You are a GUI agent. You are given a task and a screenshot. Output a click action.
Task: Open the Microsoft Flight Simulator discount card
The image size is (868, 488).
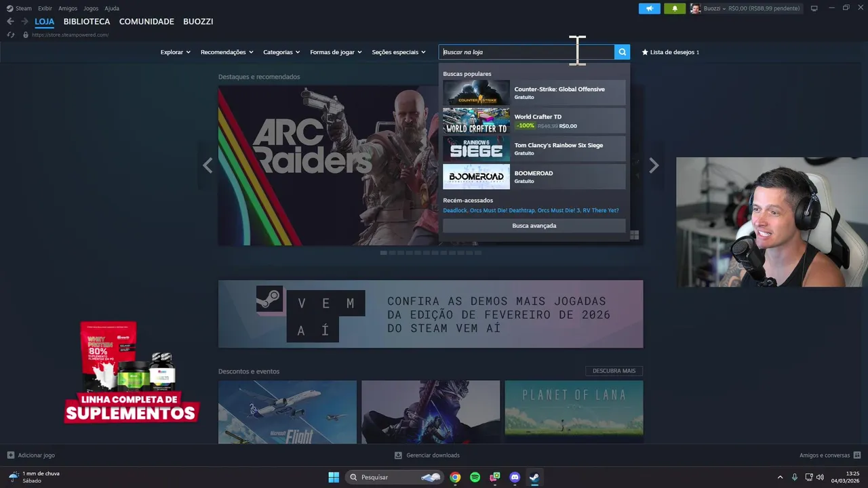tap(288, 412)
